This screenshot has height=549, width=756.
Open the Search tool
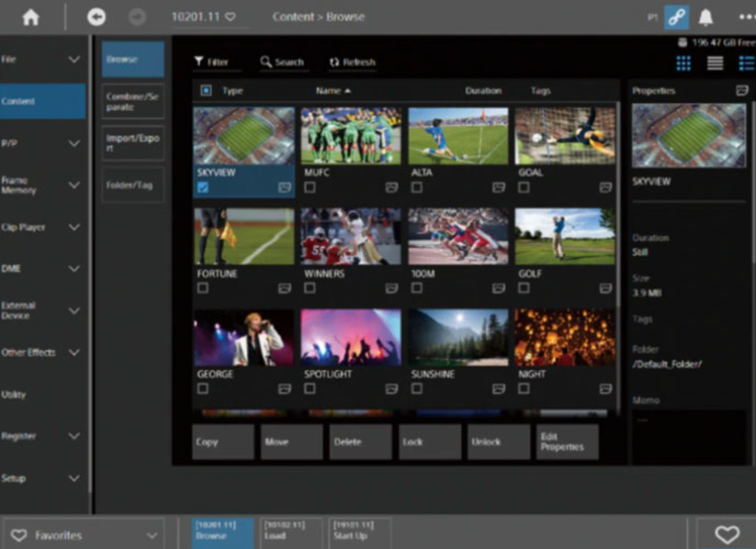point(283,62)
